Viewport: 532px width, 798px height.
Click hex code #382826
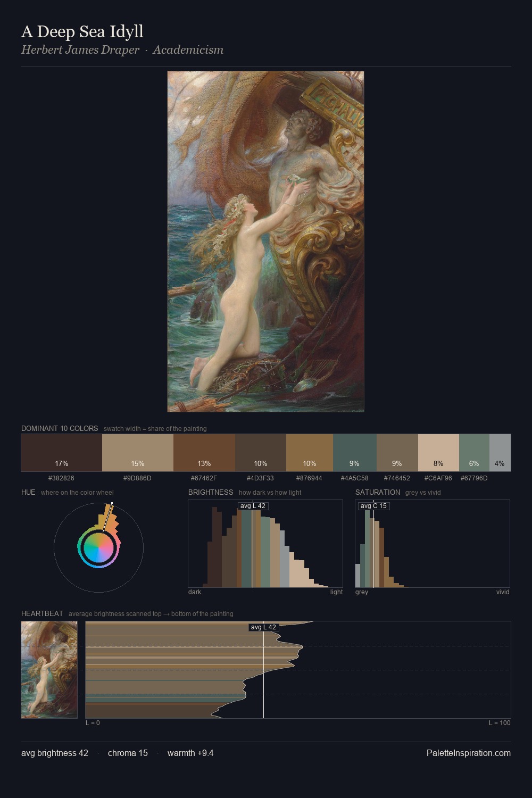(61, 478)
